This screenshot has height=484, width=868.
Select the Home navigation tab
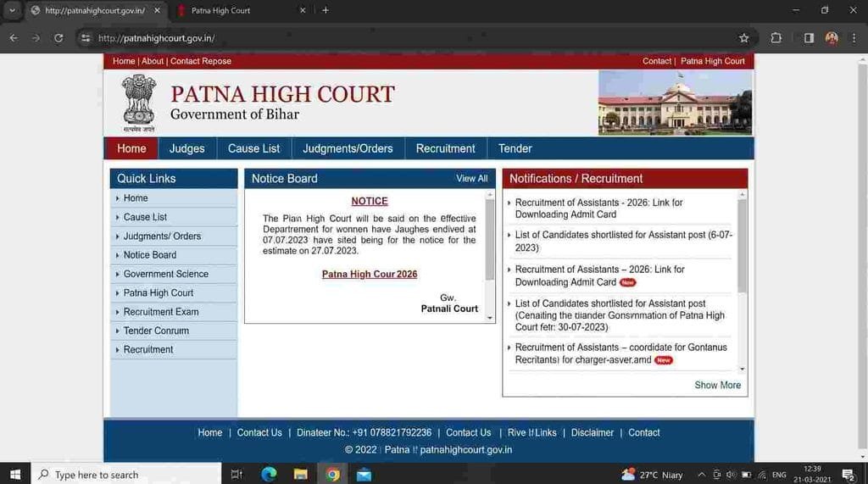(x=131, y=148)
